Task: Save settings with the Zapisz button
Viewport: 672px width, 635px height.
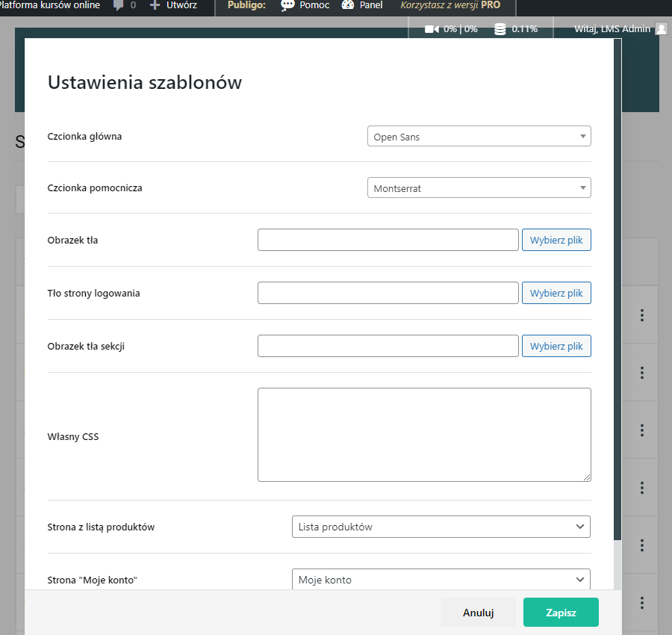Action: pyautogui.click(x=561, y=613)
